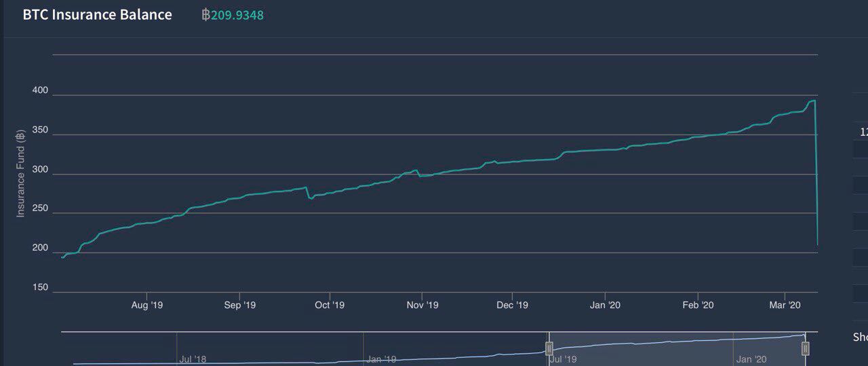Click the Aug '19 x-axis label
This screenshot has height=366, width=868.
147,306
